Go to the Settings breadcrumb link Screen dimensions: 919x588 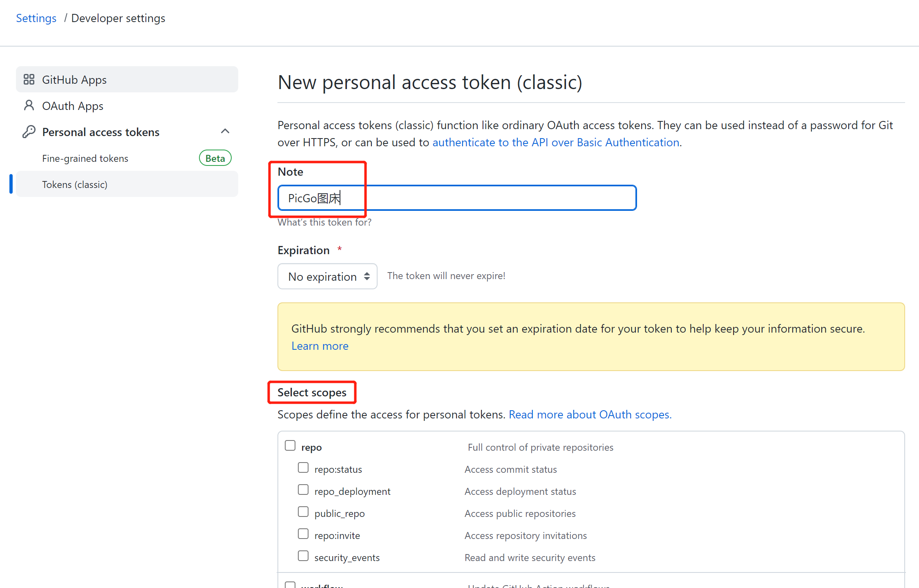36,18
